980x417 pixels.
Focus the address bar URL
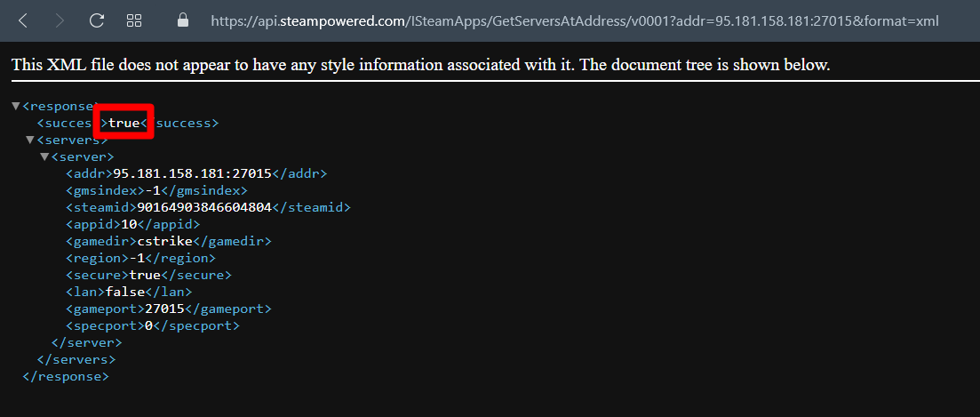coord(574,21)
